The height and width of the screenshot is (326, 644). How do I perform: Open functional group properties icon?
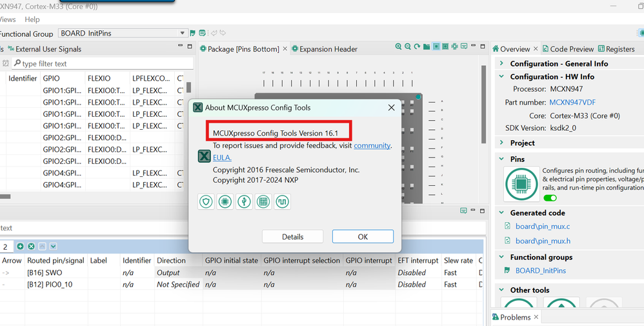tap(202, 33)
